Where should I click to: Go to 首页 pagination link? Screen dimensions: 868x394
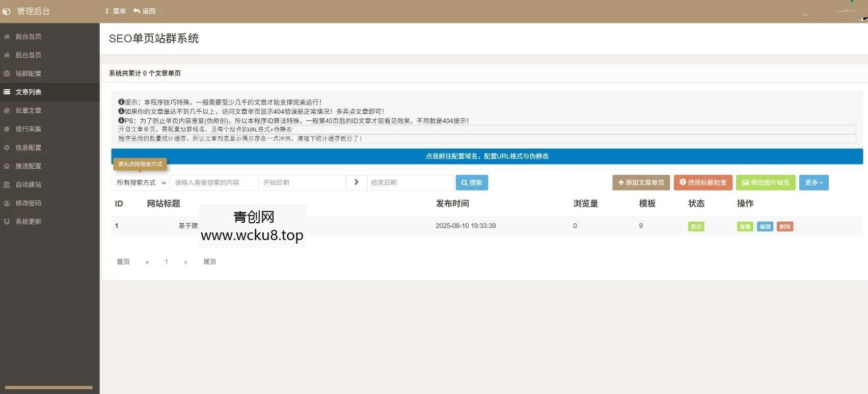click(x=123, y=261)
